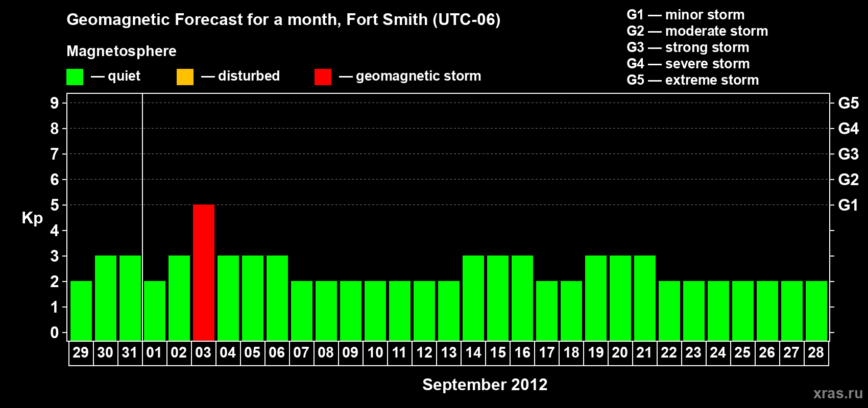Click the orange disturbed legend swatch
The width and height of the screenshot is (868, 408).
[x=185, y=77]
